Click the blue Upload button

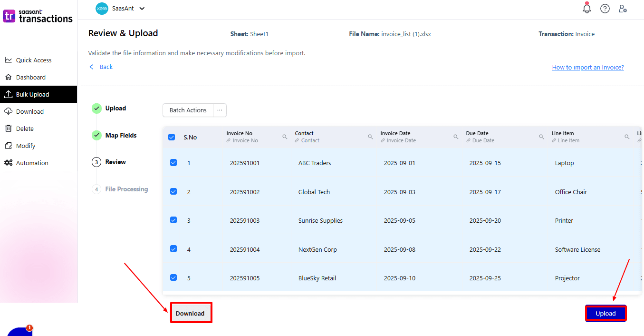click(605, 313)
